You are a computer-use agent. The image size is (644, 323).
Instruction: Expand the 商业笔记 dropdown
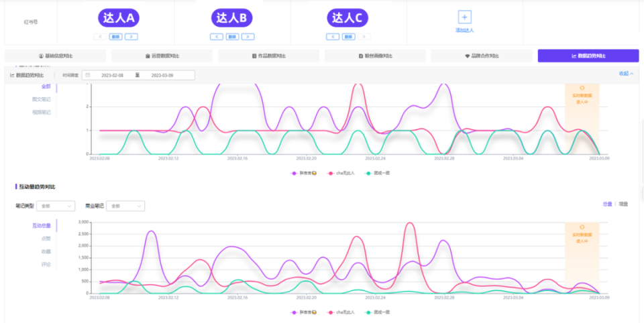[x=125, y=206]
